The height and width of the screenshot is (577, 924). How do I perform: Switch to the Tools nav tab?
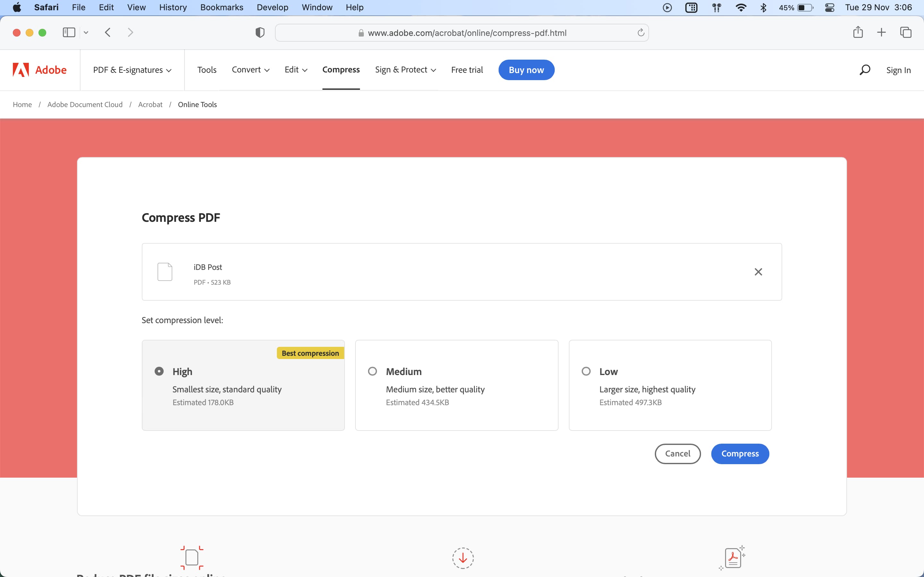[207, 70]
